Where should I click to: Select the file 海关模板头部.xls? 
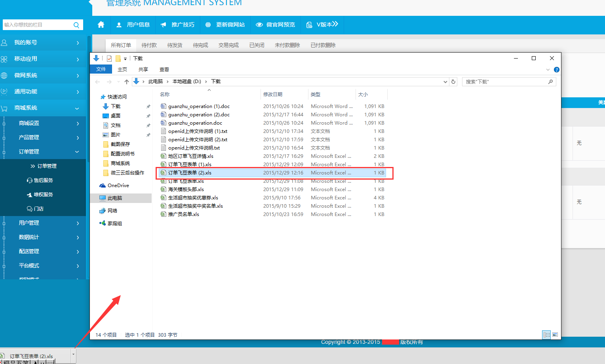(186, 190)
